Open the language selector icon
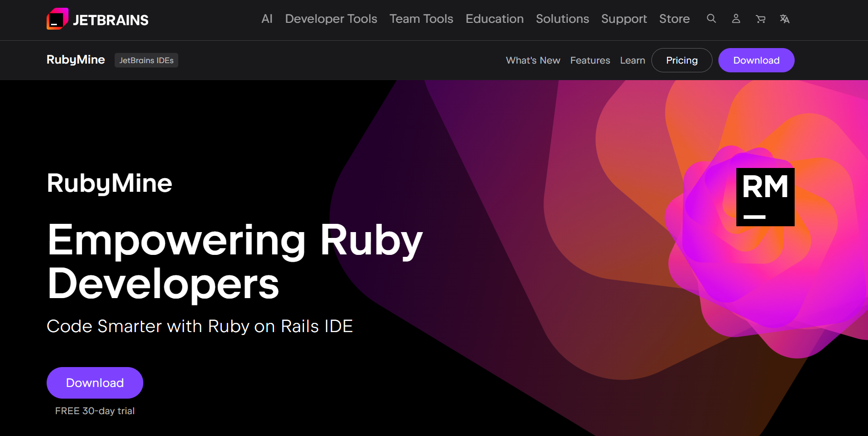The width and height of the screenshot is (868, 436). 784,18
